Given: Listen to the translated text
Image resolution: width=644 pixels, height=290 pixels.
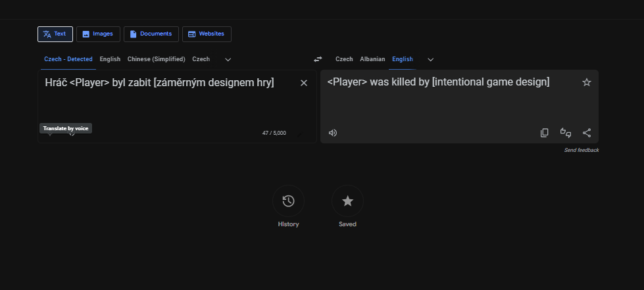Looking at the screenshot, I should pos(333,133).
